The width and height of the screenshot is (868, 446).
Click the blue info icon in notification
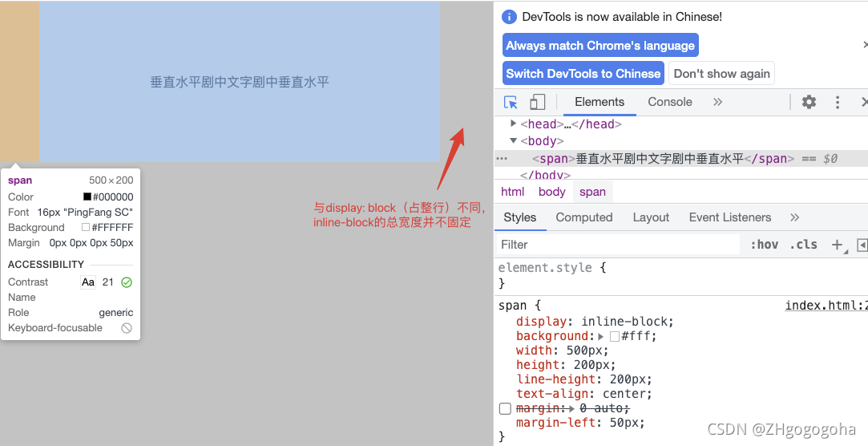pyautogui.click(x=509, y=17)
